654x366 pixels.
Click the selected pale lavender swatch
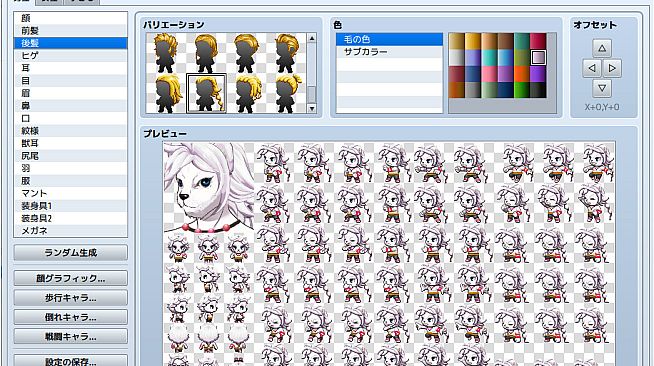pos(538,58)
